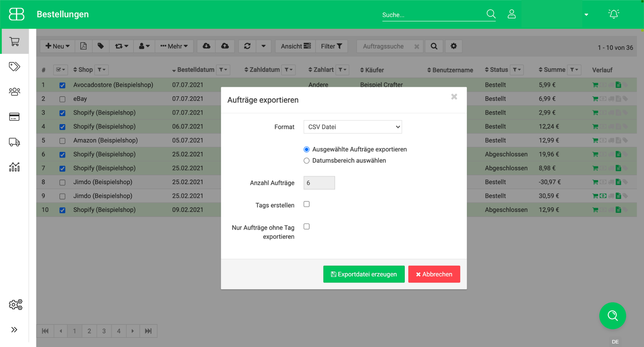Open the shopping cart orders view
The height and width of the screenshot is (347, 644).
tap(14, 42)
